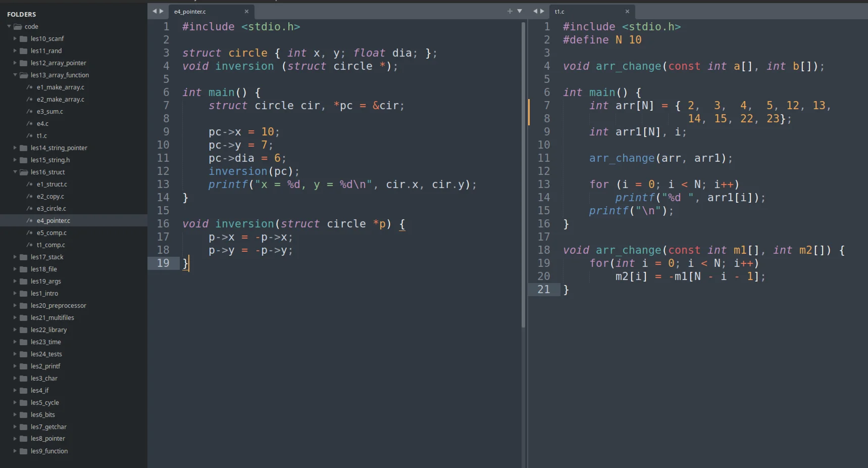868x468 pixels.
Task: Switch to the t1.c editor tab
Action: (592, 12)
